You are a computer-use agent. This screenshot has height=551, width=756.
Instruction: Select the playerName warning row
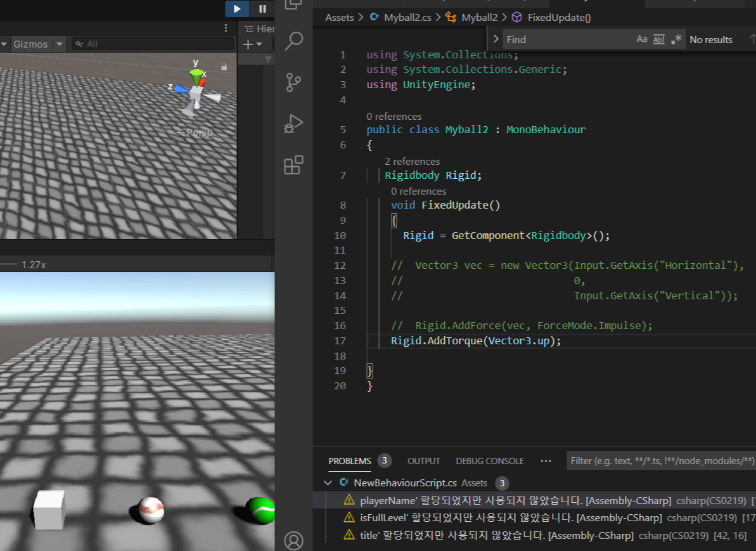(x=534, y=500)
